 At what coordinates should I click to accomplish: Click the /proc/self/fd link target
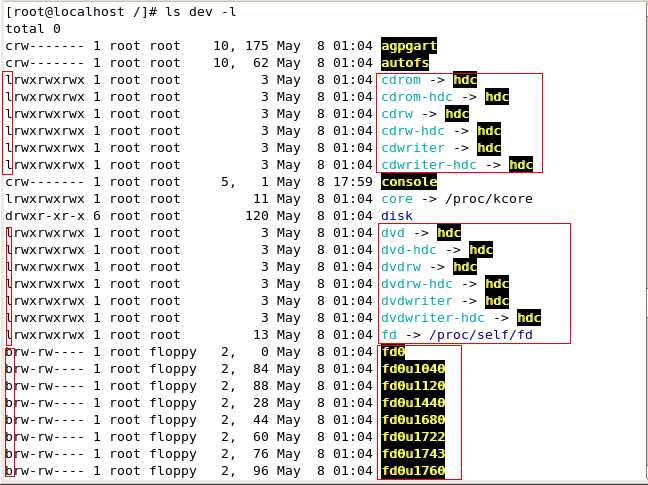481,335
